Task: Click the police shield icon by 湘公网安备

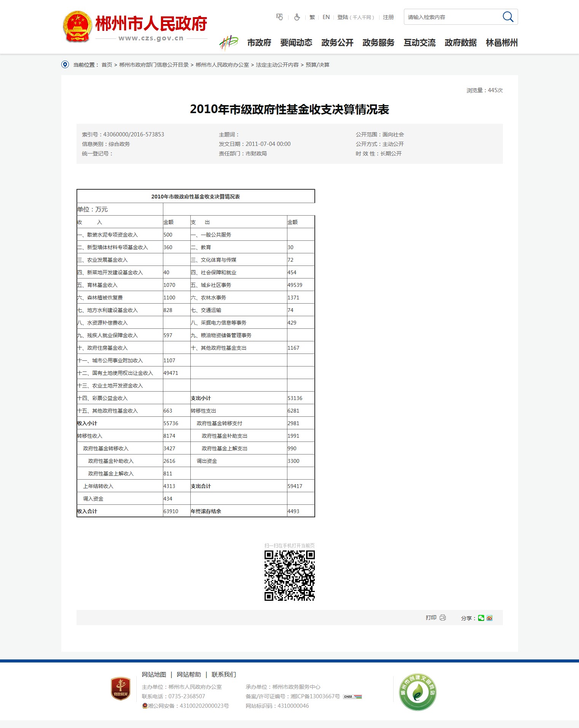Action: (145, 706)
